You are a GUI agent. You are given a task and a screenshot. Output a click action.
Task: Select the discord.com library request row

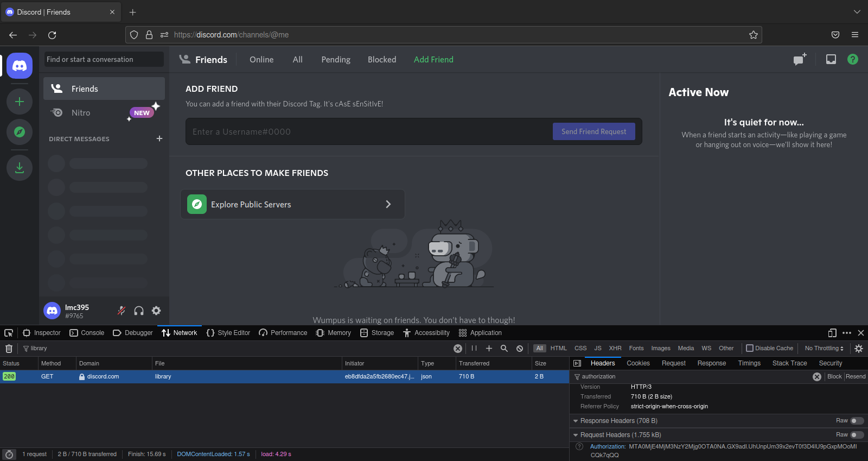pyautogui.click(x=284, y=377)
